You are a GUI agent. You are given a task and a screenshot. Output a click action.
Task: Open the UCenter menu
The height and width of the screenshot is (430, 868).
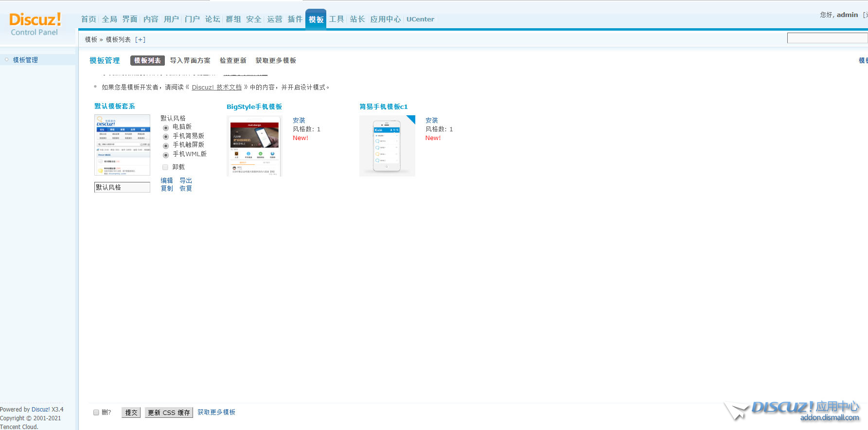pyautogui.click(x=420, y=19)
